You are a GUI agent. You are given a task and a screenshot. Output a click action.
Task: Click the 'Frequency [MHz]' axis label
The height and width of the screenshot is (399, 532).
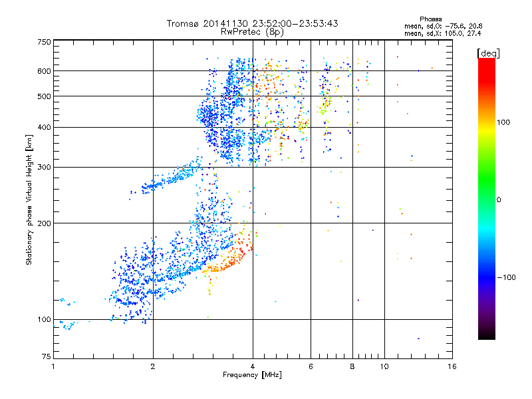tap(252, 375)
